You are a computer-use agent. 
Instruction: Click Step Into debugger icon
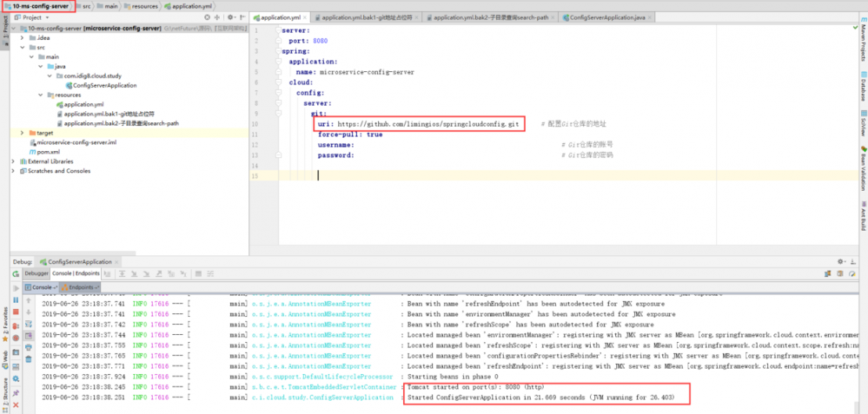(x=134, y=273)
